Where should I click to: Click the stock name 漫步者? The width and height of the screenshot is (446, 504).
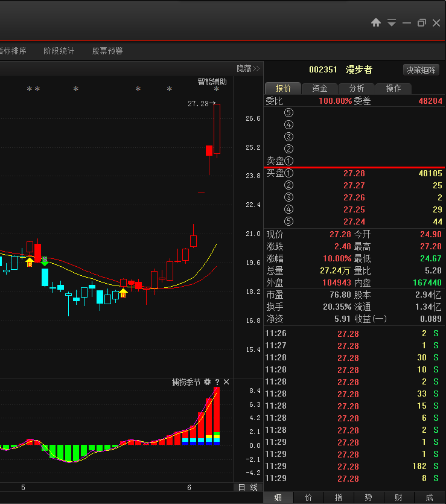pyautogui.click(x=359, y=69)
